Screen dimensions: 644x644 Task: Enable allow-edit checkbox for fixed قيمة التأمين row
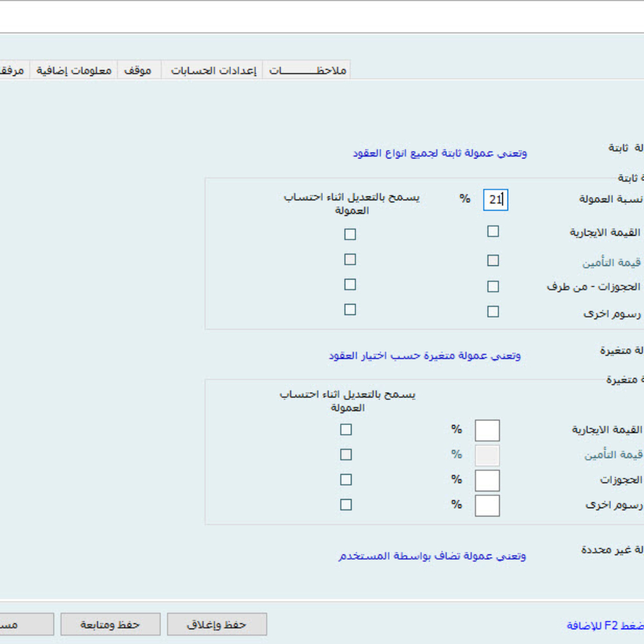350,260
